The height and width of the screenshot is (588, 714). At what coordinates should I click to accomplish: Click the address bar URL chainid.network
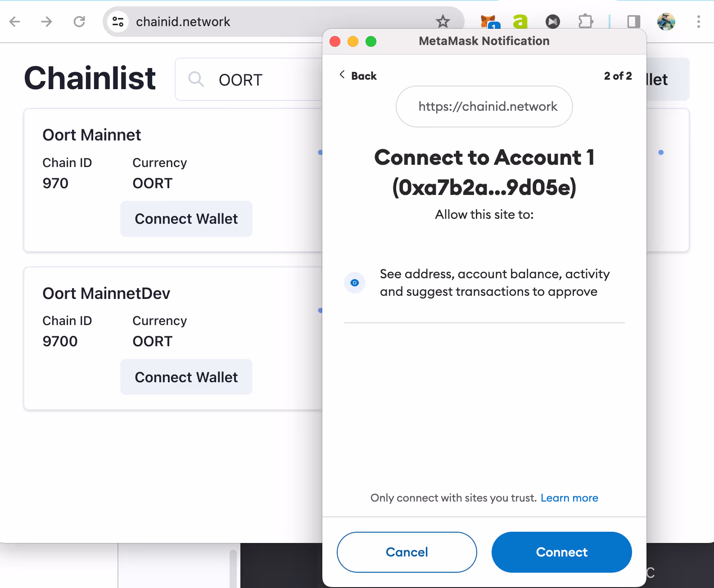pyautogui.click(x=183, y=22)
